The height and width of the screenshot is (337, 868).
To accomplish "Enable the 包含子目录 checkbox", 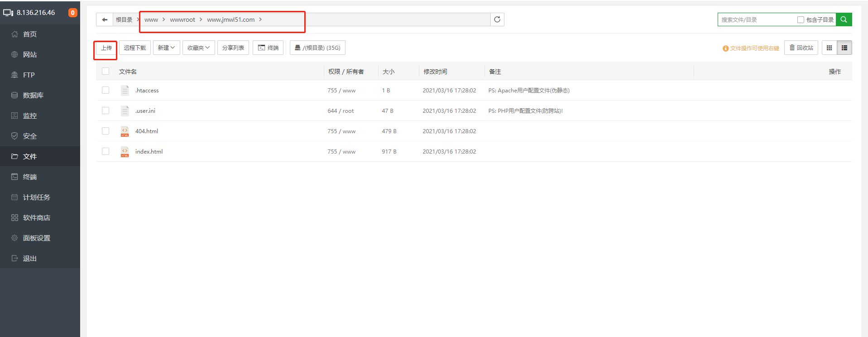I will [801, 19].
